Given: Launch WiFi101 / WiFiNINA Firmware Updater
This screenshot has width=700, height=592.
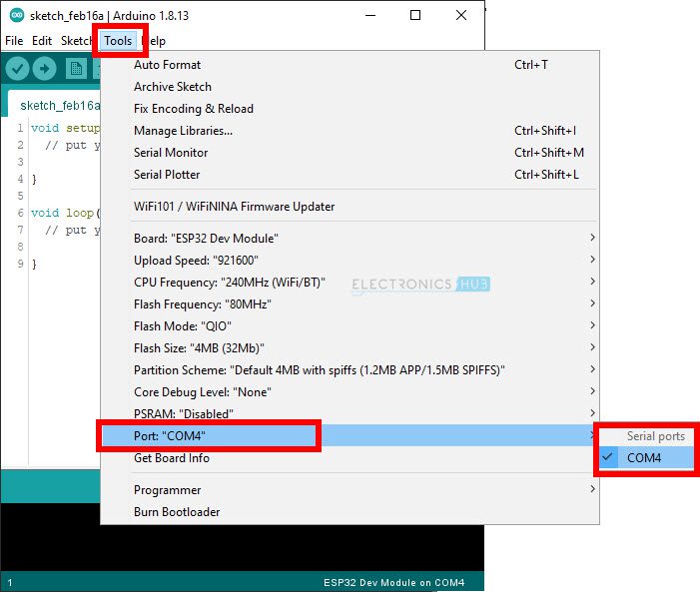Looking at the screenshot, I should click(x=350, y=207).
